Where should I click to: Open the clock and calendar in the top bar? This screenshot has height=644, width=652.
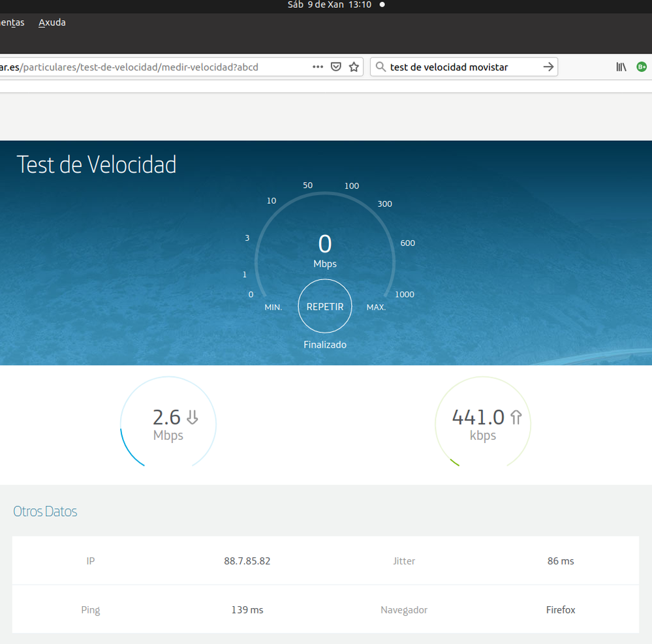tap(330, 5)
